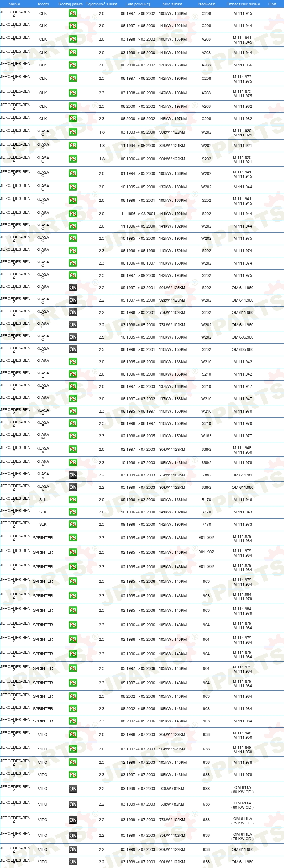Viewport: 284px width, 868px height.
Task: Click petrol icon in CLK C208 145kW / 197KM row
Action: (x=73, y=119)
